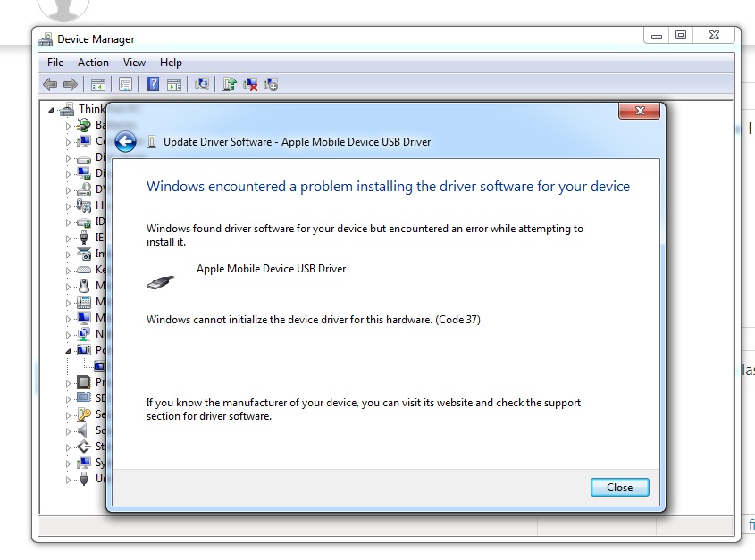Open Properties from the toolbar icon
The height and width of the screenshot is (560, 755).
(x=126, y=85)
